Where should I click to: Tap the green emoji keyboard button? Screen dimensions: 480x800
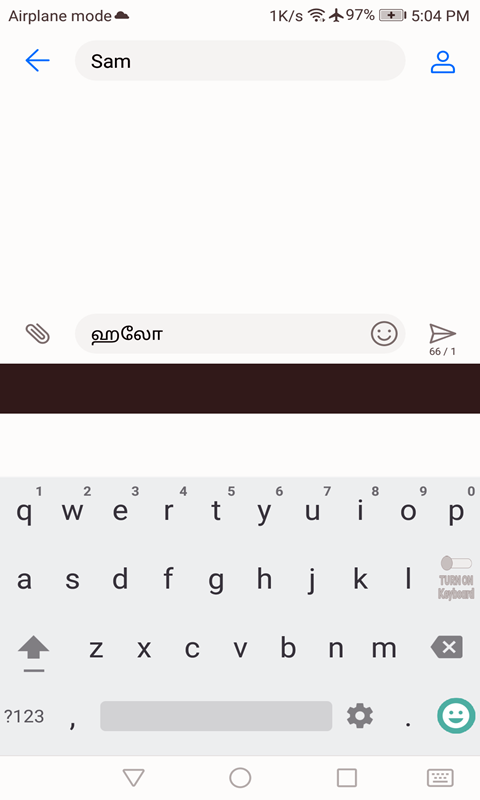click(456, 715)
